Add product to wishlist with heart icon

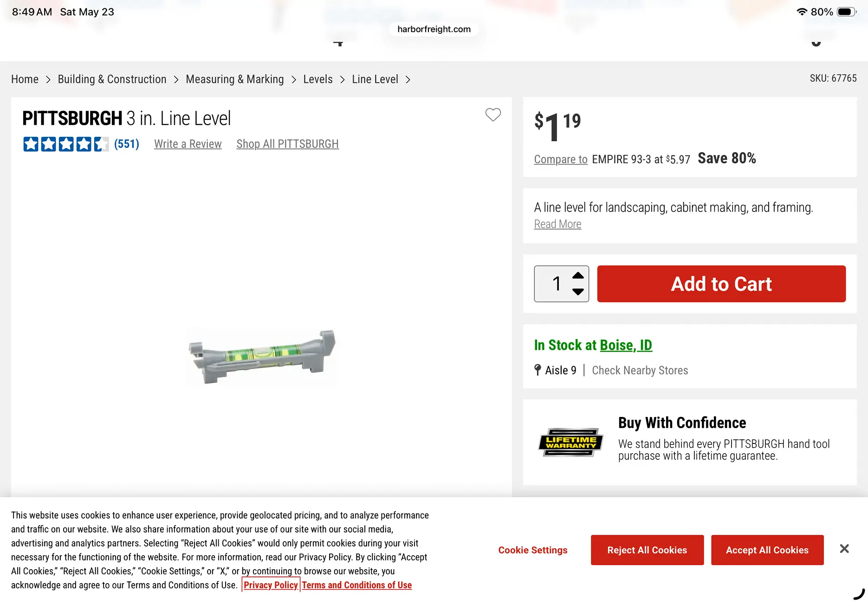point(493,115)
